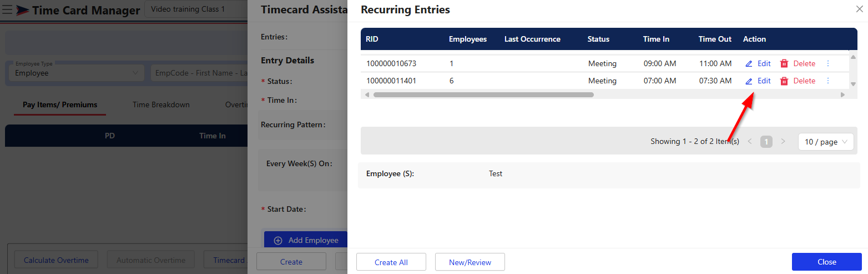Click the Create All button
Viewport: 868px width, 274px height.
click(391, 262)
